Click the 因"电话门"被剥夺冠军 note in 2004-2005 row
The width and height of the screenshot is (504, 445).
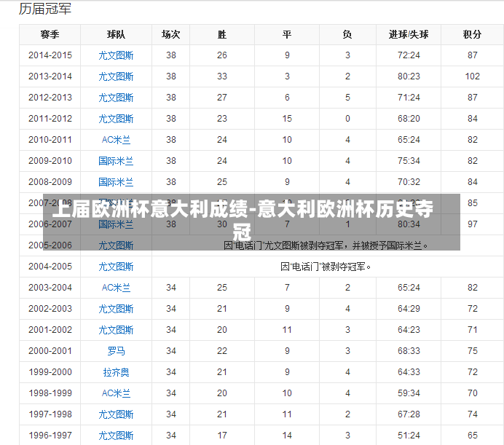coord(326,267)
